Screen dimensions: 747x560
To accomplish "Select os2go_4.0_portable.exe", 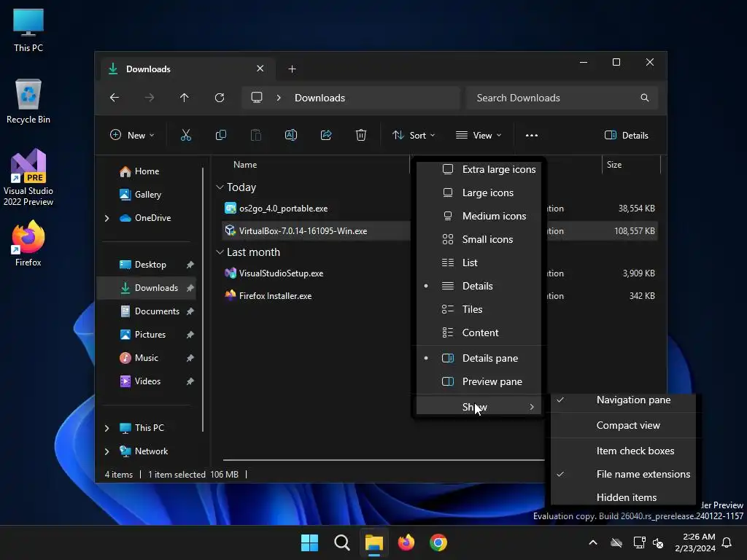I will click(x=283, y=209).
